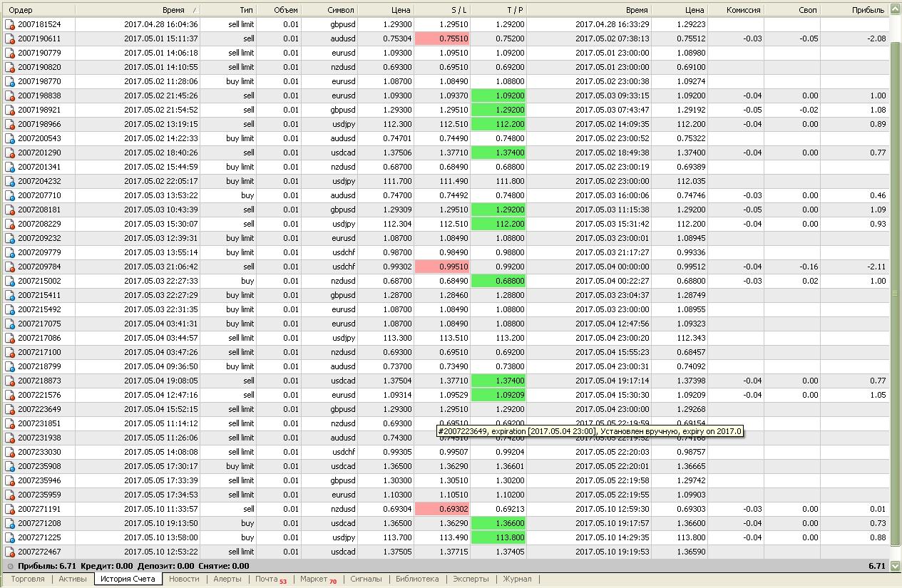The width and height of the screenshot is (902, 588).
Task: Click order icon next to 2007198966
Action: (x=10, y=124)
